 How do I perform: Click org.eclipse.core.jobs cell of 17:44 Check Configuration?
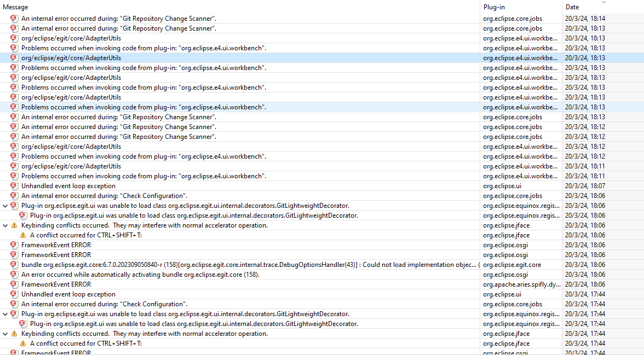tap(513, 304)
